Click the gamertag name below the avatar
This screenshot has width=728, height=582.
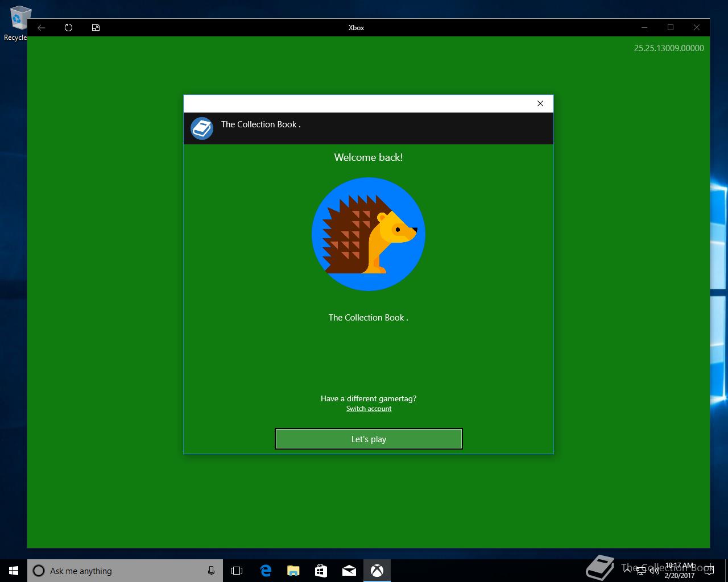[369, 318]
